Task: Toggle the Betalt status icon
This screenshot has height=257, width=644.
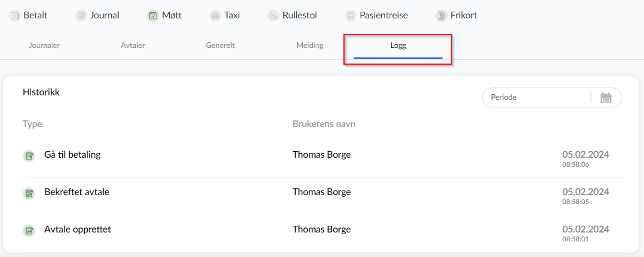Action: pos(14,16)
